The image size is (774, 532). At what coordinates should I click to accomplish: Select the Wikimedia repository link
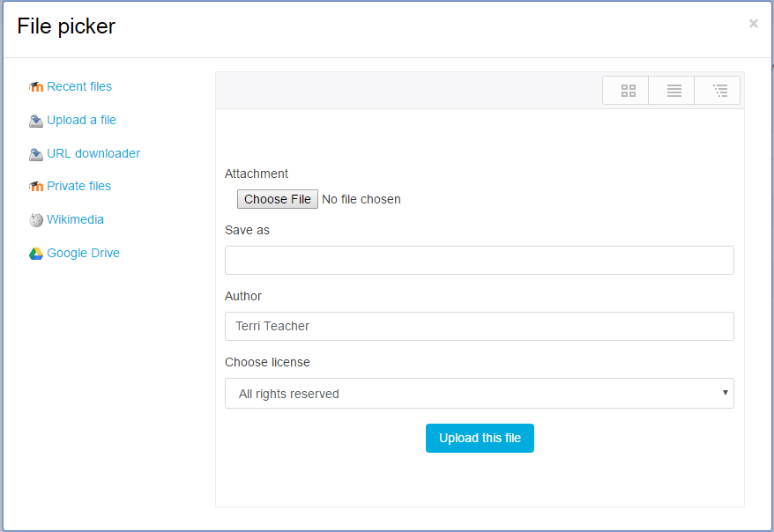point(75,219)
